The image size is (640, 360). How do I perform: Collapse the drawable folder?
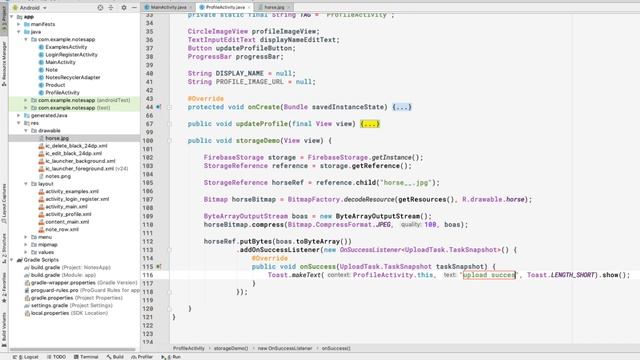coord(26,131)
